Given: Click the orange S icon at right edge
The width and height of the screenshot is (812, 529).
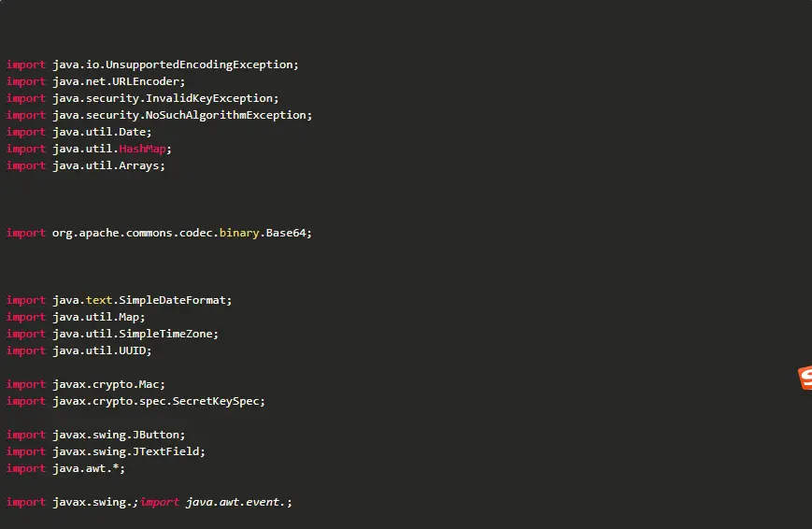Looking at the screenshot, I should [805, 378].
